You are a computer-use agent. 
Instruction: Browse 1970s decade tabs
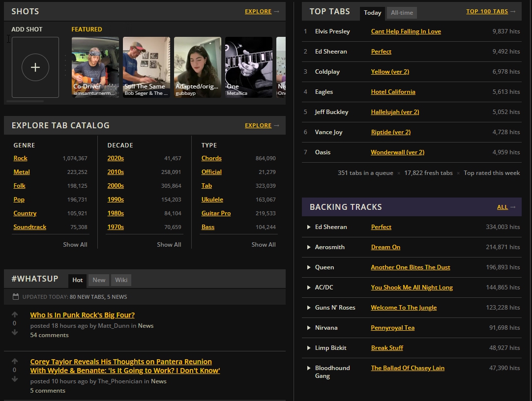(116, 227)
